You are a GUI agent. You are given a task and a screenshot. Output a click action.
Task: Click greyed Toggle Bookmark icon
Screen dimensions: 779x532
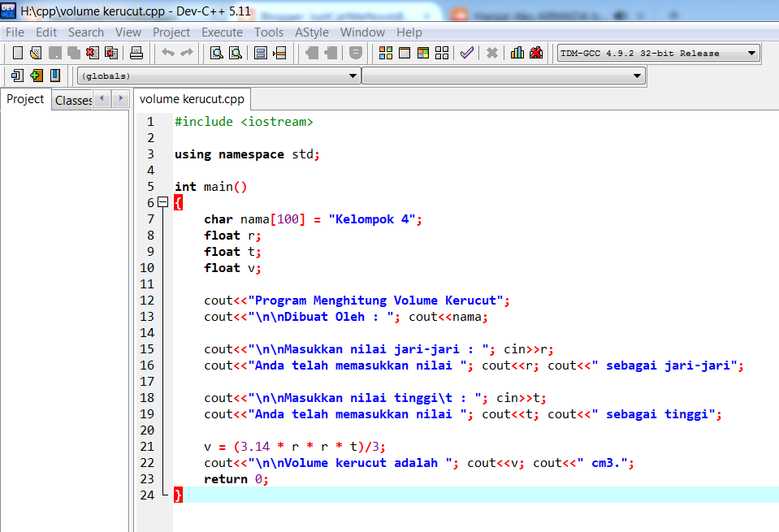click(311, 53)
